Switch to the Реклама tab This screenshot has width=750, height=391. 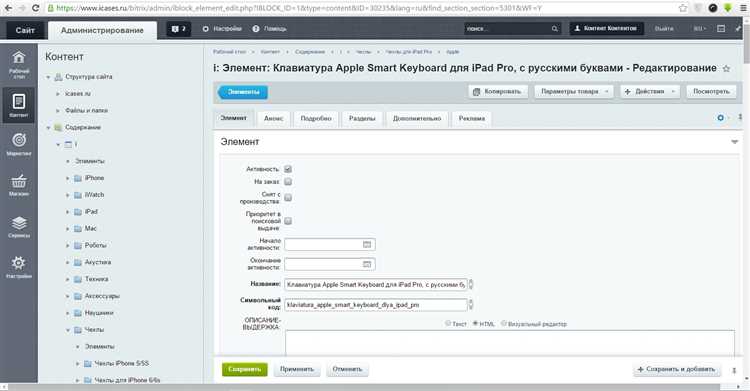coord(472,119)
